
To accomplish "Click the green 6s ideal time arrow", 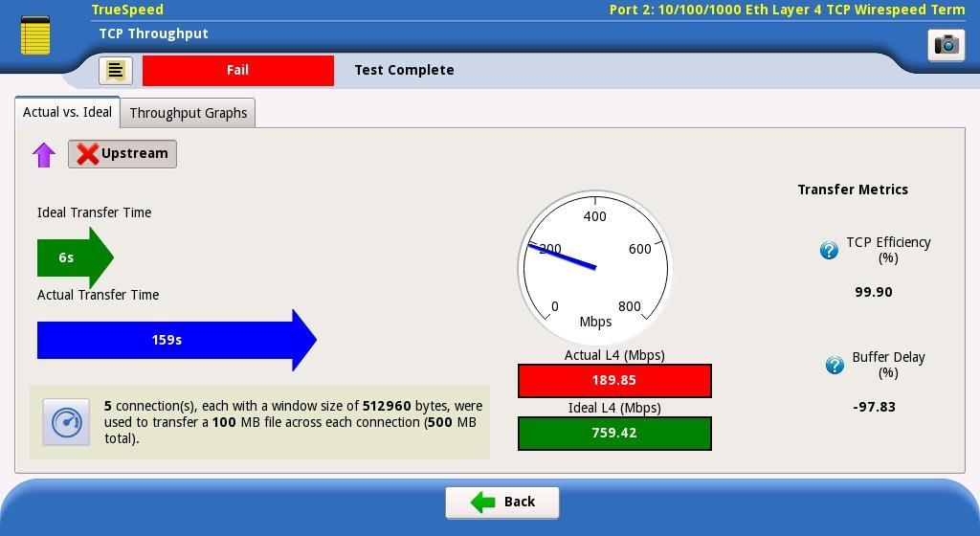I will (x=75, y=257).
